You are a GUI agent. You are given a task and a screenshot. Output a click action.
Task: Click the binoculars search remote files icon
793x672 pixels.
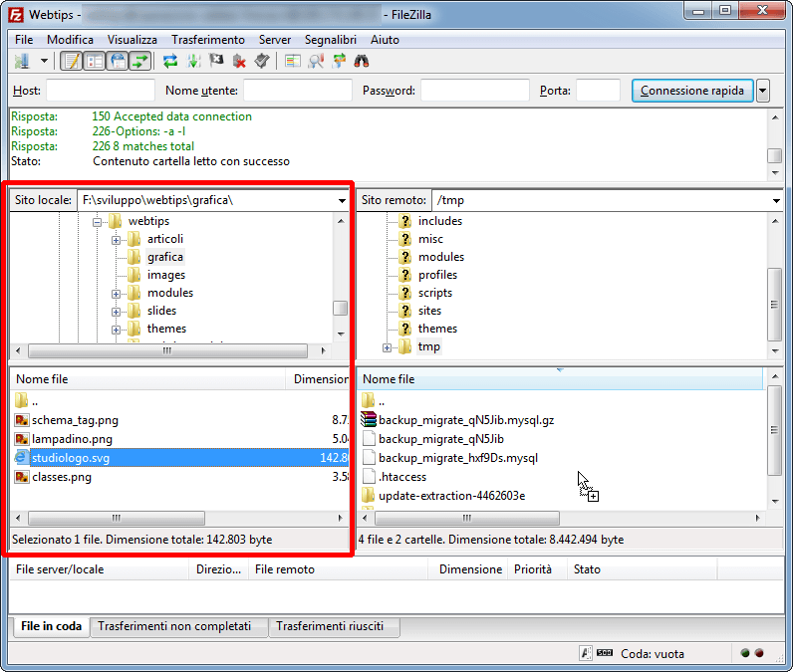coord(362,62)
